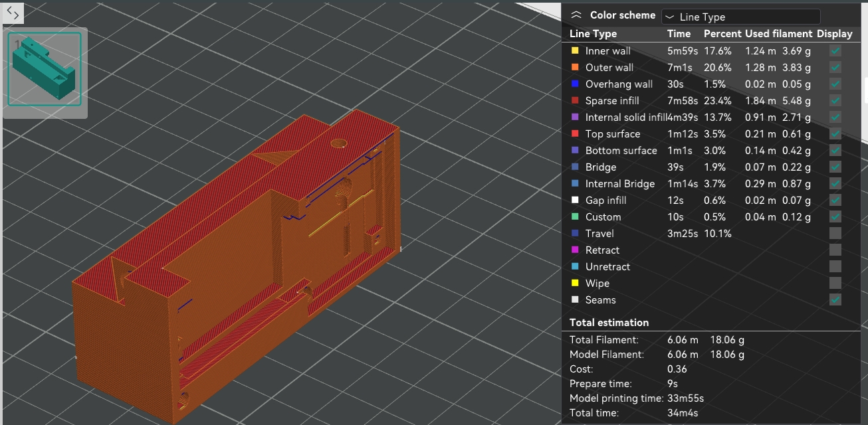This screenshot has width=868, height=425.
Task: Select the Inner wall row label
Action: point(607,50)
